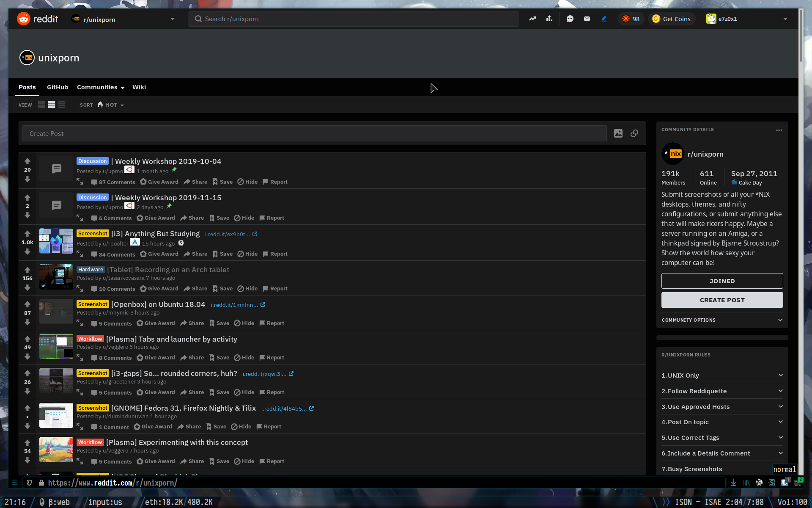Downvote the Weekly Workshop 2019-10-04 post
Image resolution: width=812 pixels, height=508 pixels.
tap(27, 179)
